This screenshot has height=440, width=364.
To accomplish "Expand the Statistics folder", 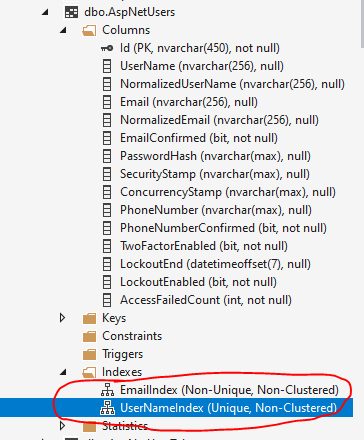I will click(x=62, y=426).
